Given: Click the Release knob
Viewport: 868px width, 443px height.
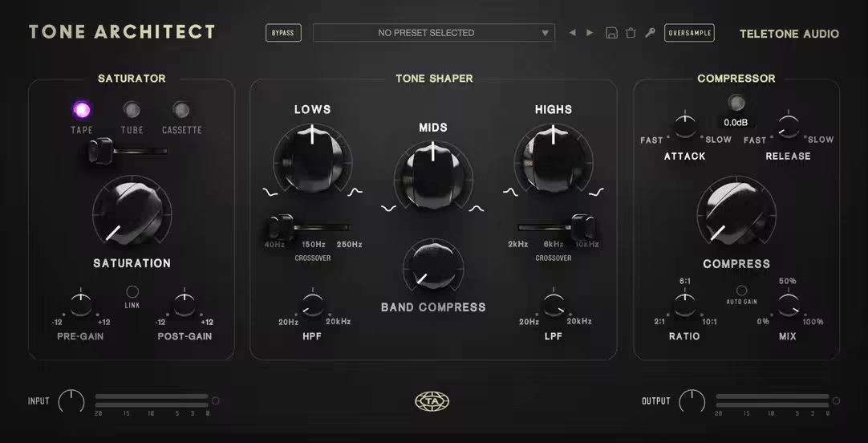Looking at the screenshot, I should (x=789, y=125).
